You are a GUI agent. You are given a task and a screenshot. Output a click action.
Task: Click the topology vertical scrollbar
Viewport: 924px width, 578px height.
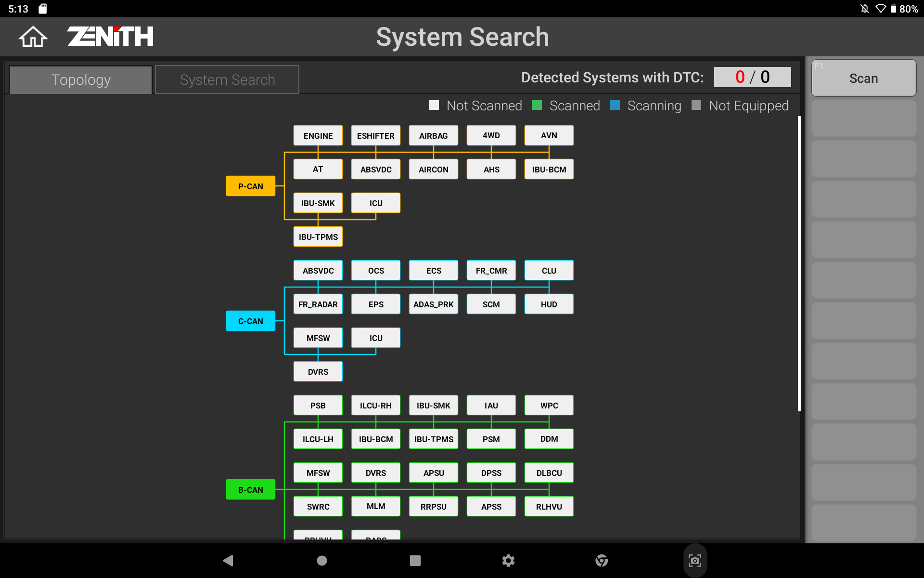[x=799, y=264]
